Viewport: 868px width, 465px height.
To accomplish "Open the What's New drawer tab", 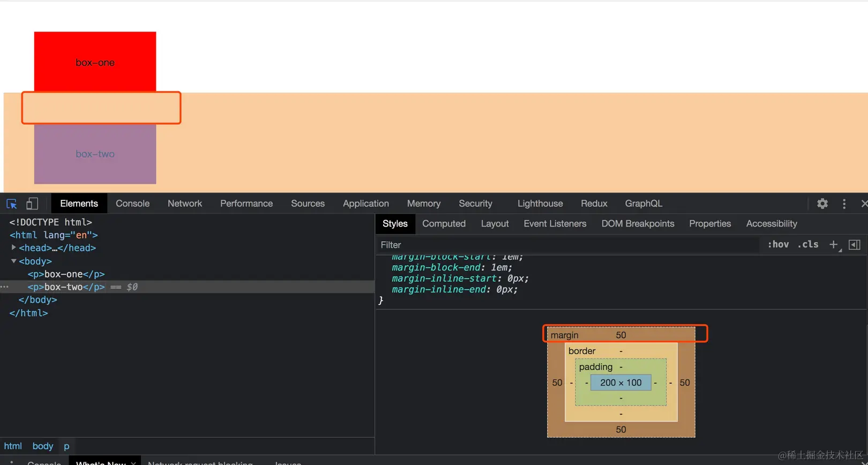I will [x=101, y=462].
